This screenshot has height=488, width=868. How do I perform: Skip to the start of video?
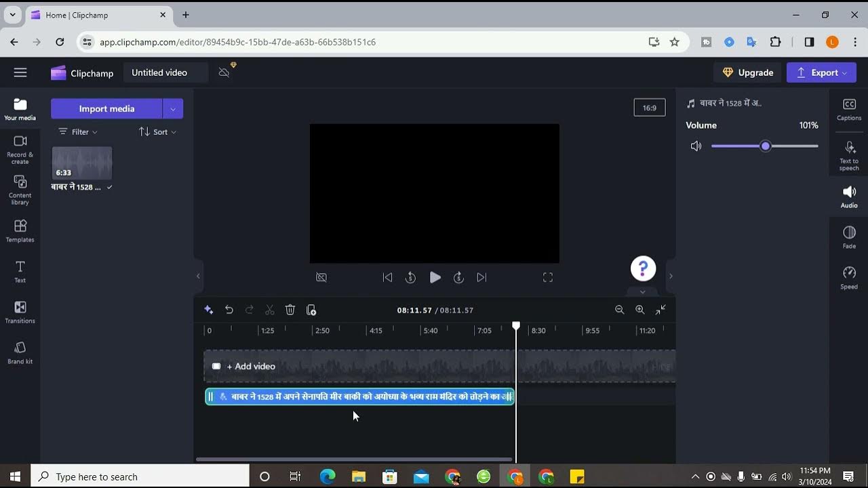pos(387,277)
